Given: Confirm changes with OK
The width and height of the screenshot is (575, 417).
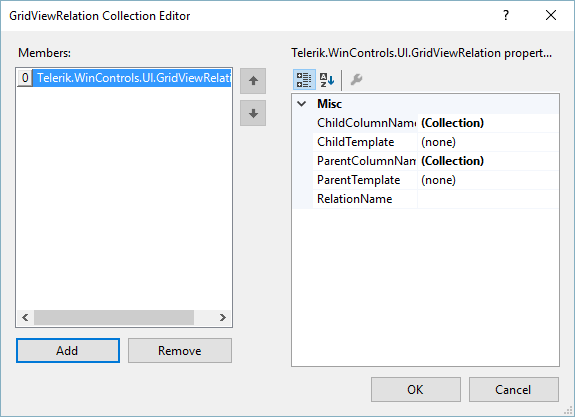Looking at the screenshot, I should [415, 389].
